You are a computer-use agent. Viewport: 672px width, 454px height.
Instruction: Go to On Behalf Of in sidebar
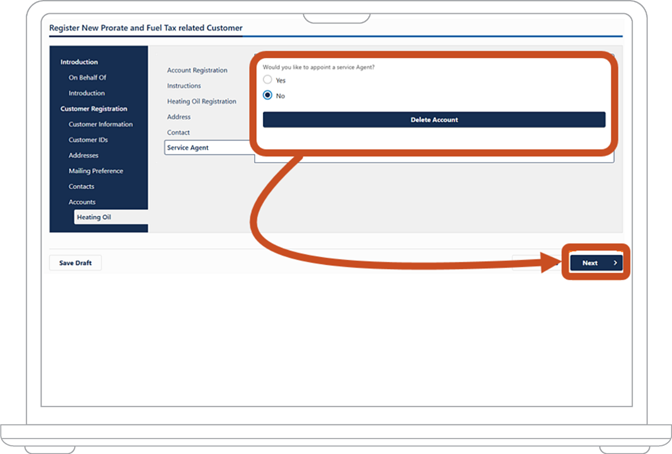point(87,78)
